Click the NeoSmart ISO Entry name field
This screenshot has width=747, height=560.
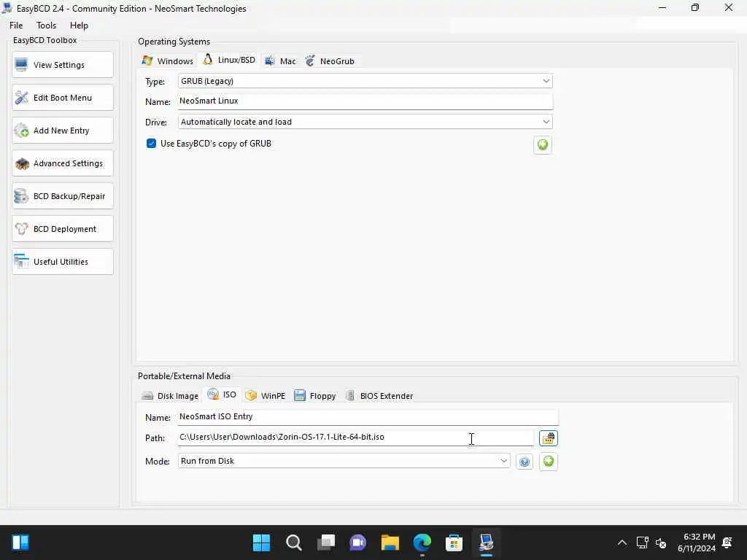click(x=368, y=416)
